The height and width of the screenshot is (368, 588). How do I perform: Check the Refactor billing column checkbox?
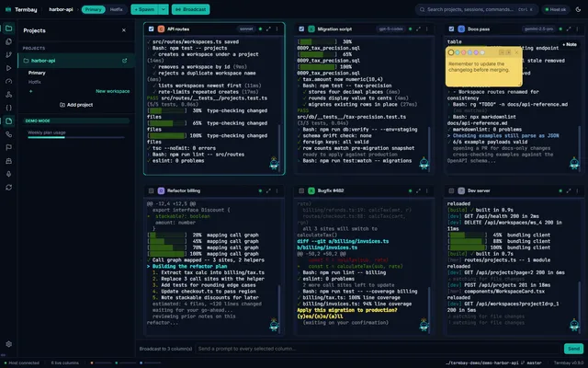[151, 190]
